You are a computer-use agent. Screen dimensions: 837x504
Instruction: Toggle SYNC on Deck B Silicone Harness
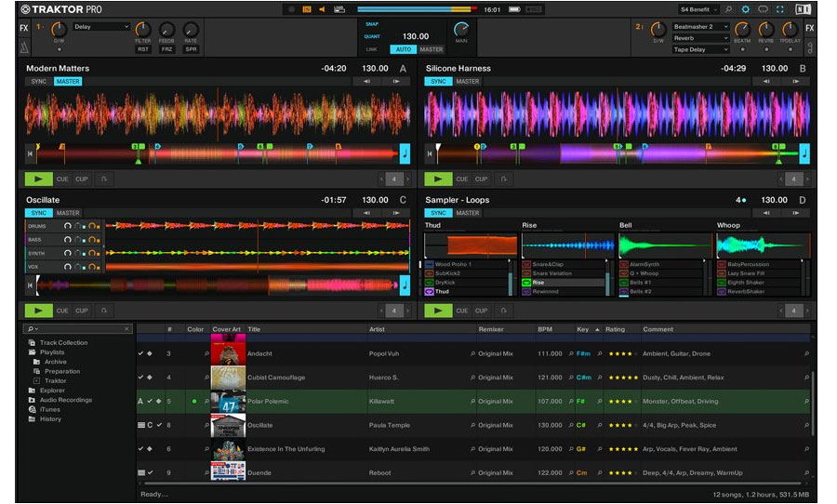tap(438, 81)
